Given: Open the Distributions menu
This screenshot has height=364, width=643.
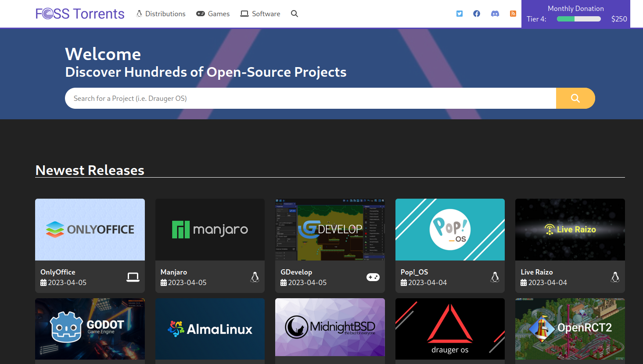Looking at the screenshot, I should [161, 14].
